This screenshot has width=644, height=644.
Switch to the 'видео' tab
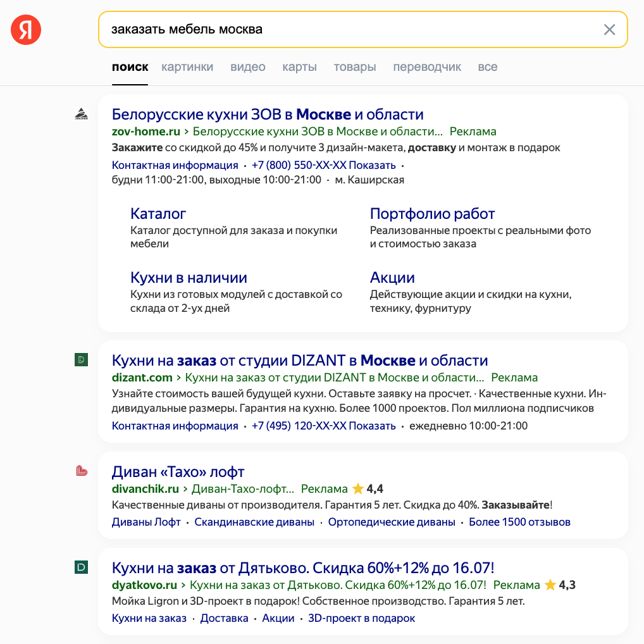coord(247,66)
